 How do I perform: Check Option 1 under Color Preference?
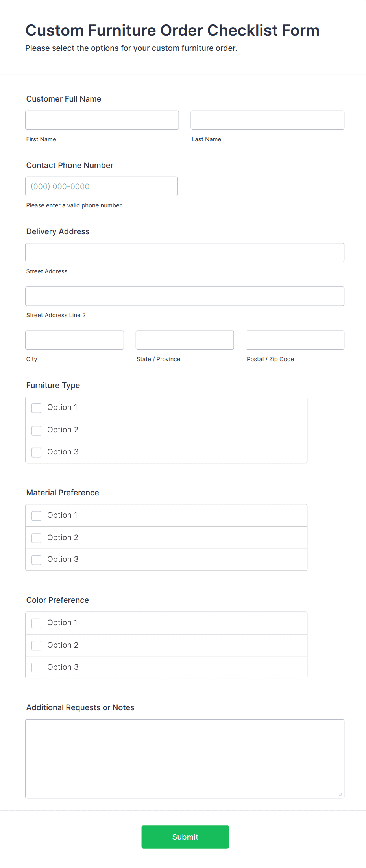coord(37,623)
